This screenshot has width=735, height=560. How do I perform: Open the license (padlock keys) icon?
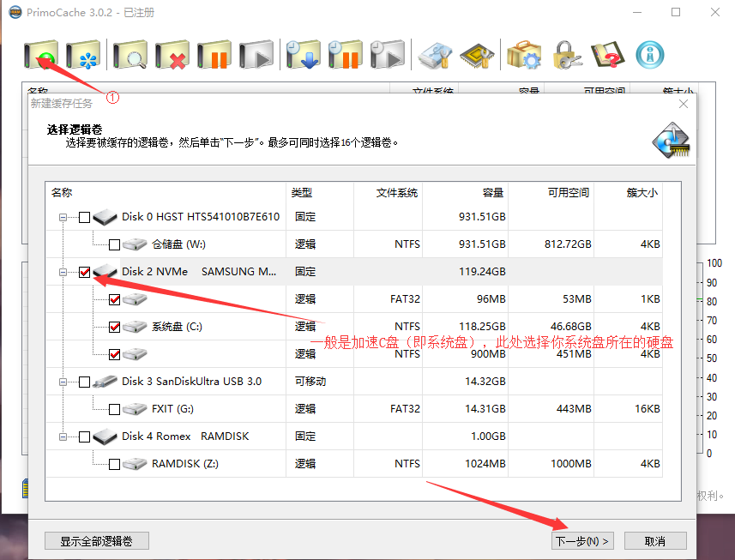coord(566,55)
